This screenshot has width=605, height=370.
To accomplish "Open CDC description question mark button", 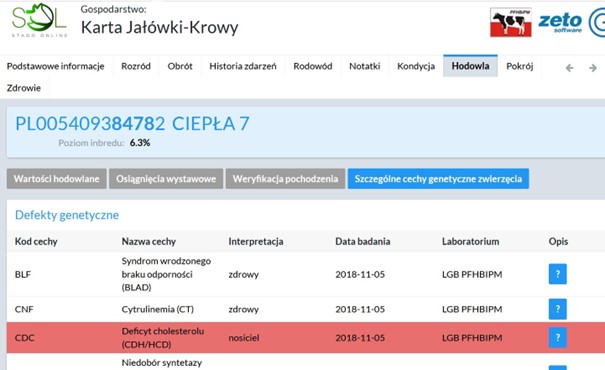I will pos(558,338).
